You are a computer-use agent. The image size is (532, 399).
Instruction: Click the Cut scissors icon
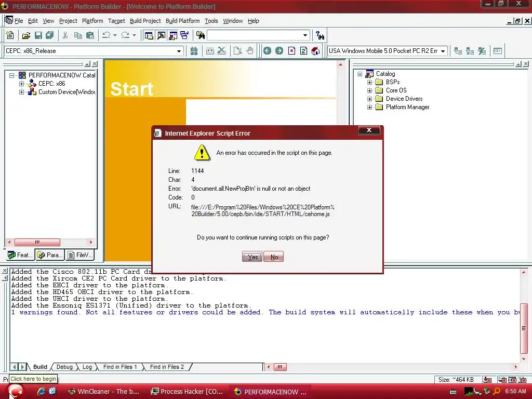[x=65, y=35]
